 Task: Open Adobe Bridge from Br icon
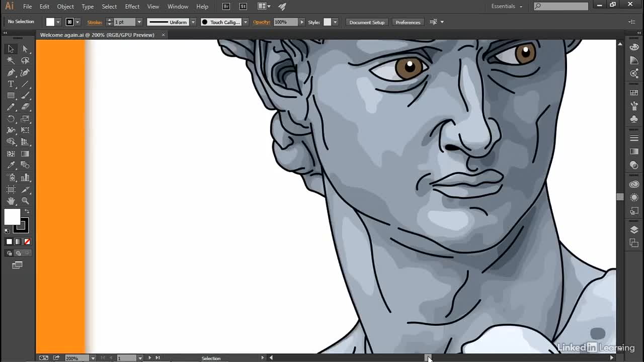pos(226,7)
